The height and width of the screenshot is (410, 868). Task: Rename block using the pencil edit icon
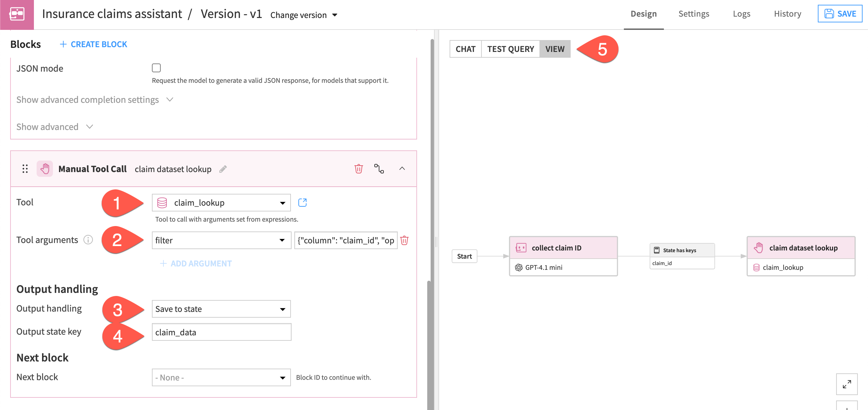click(x=223, y=169)
